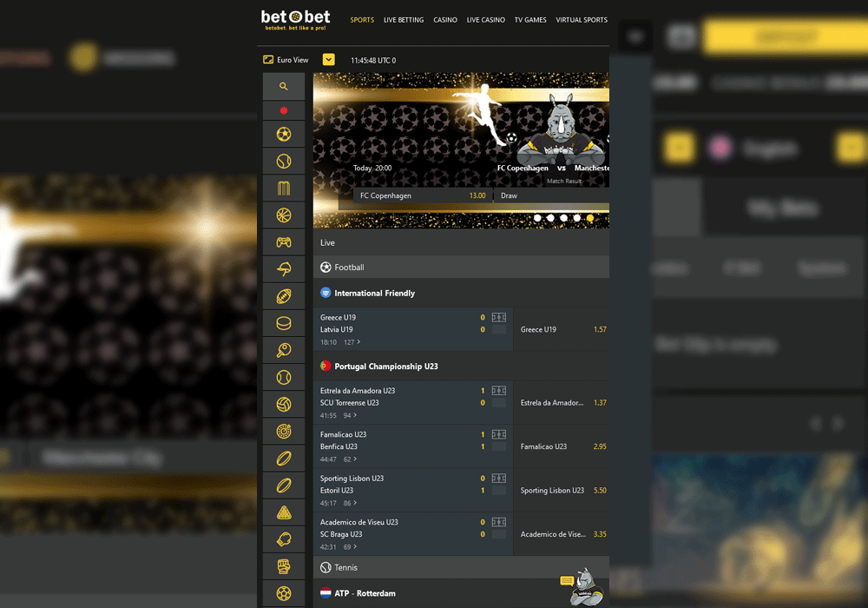
Task: Collapse the Portugal Championship U23 league header
Action: (x=461, y=366)
